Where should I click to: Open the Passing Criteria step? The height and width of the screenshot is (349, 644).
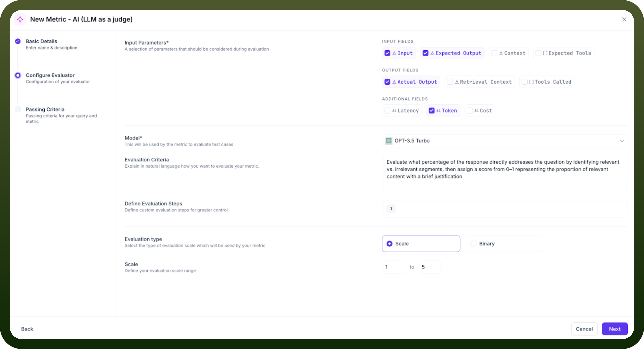[45, 109]
